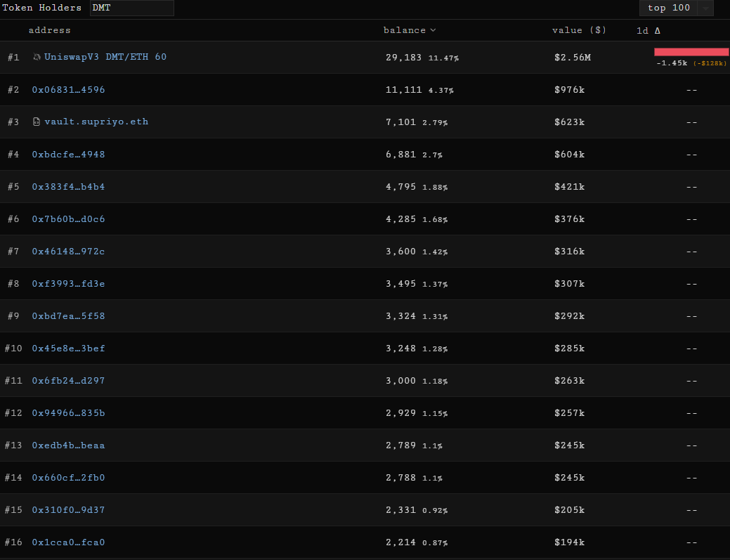Click the contract icon beside vault.supriyo.eth
730x560 pixels.
coord(37,122)
